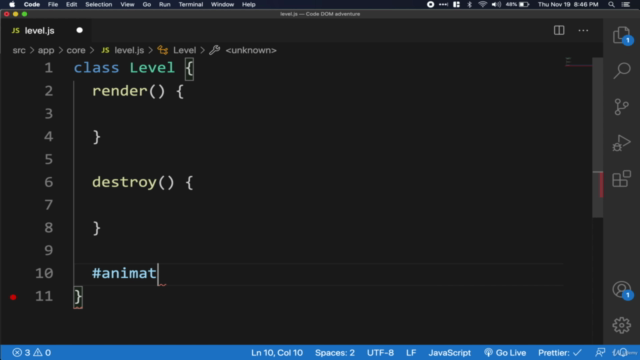Click the vertical editor scrollbar
This screenshot has width=640, height=360.
[598, 138]
